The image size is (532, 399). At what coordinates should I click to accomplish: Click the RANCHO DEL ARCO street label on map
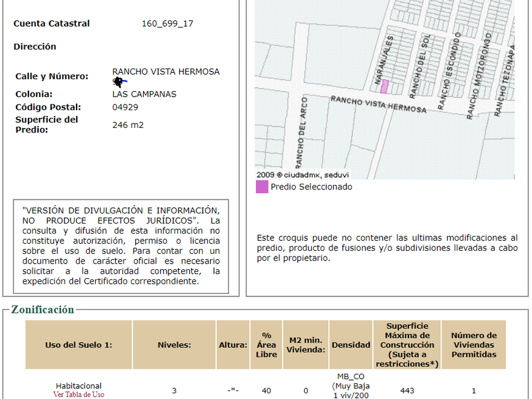[x=301, y=132]
